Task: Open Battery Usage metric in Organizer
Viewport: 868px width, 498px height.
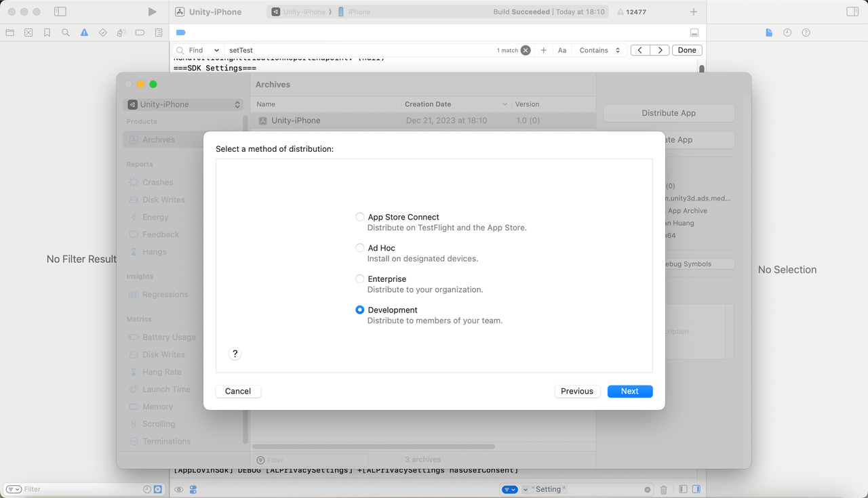Action: [169, 337]
